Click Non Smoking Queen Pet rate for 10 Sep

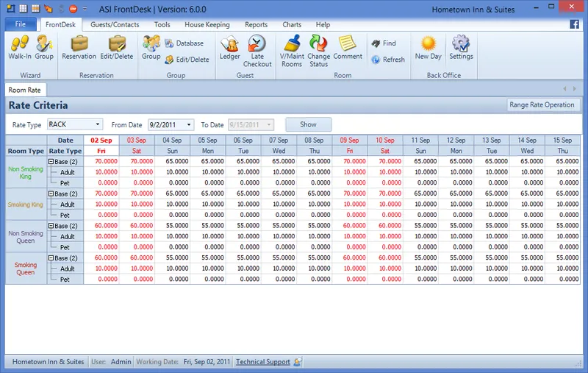coord(385,247)
